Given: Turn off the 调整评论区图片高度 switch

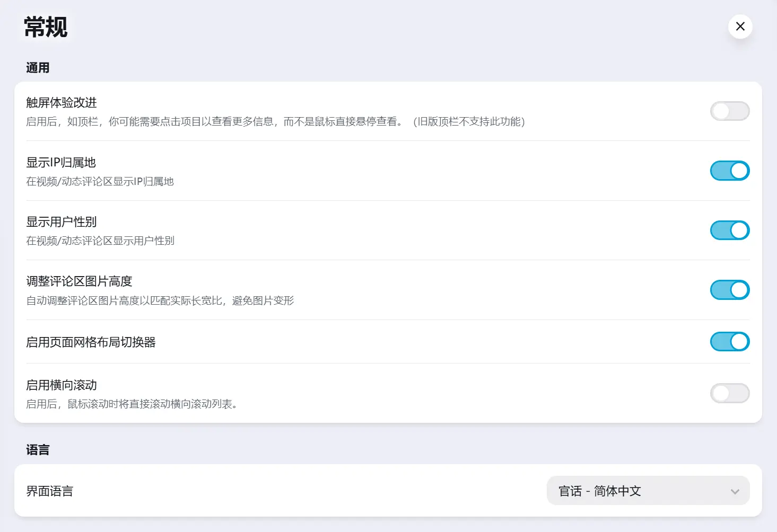Looking at the screenshot, I should tap(729, 290).
